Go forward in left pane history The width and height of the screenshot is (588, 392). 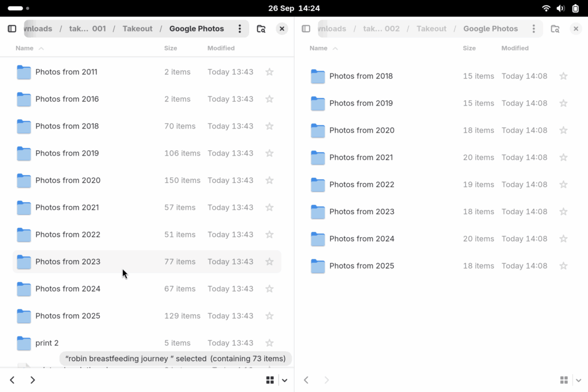pos(33,380)
